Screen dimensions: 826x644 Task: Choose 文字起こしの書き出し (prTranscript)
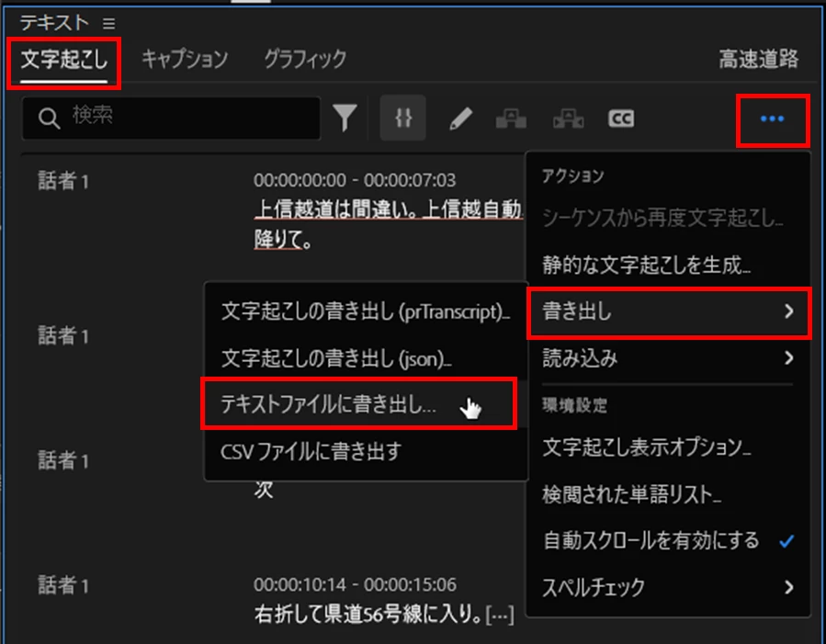coord(366,311)
